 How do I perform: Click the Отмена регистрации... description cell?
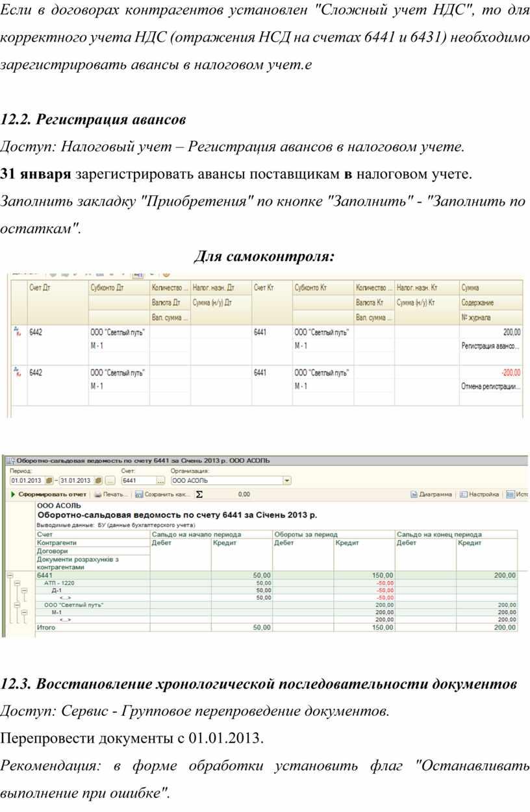pyautogui.click(x=490, y=387)
